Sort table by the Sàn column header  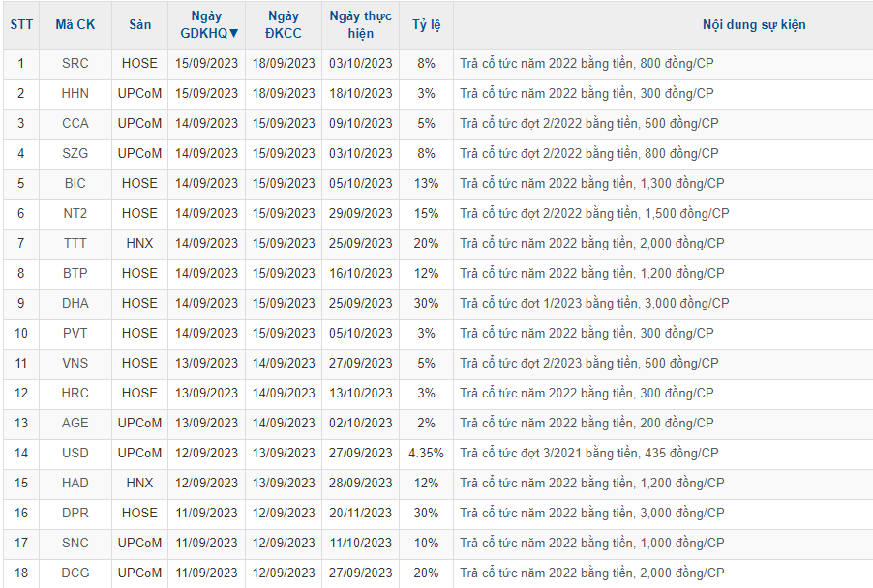(x=139, y=25)
